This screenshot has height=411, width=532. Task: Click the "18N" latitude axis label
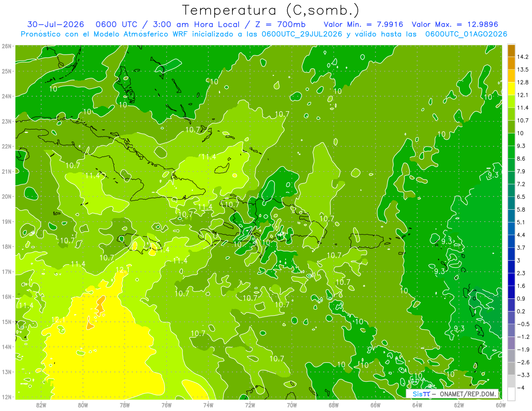(x=6, y=247)
